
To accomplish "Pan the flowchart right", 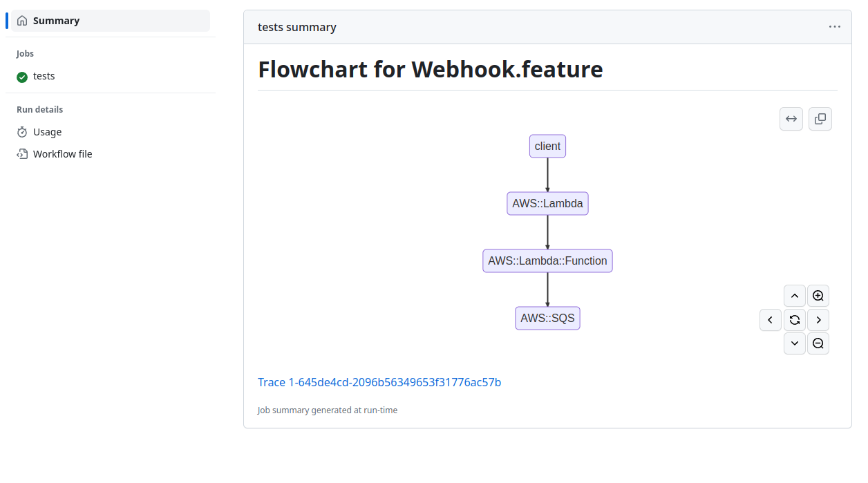I will coord(818,320).
